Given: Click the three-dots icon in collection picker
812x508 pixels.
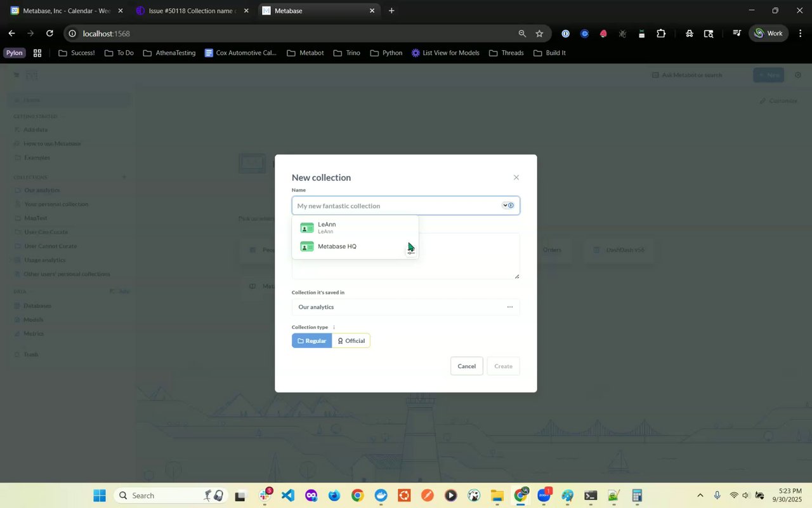Looking at the screenshot, I should (509, 307).
